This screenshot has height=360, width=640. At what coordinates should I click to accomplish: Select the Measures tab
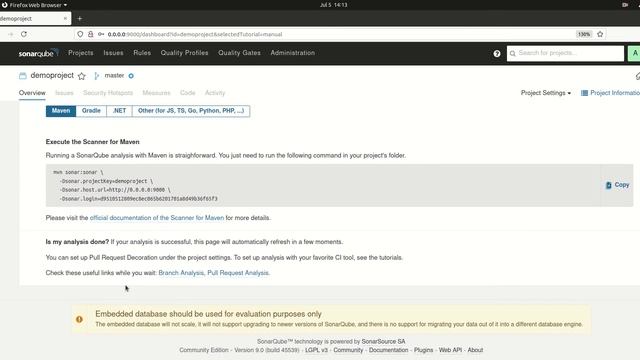156,93
